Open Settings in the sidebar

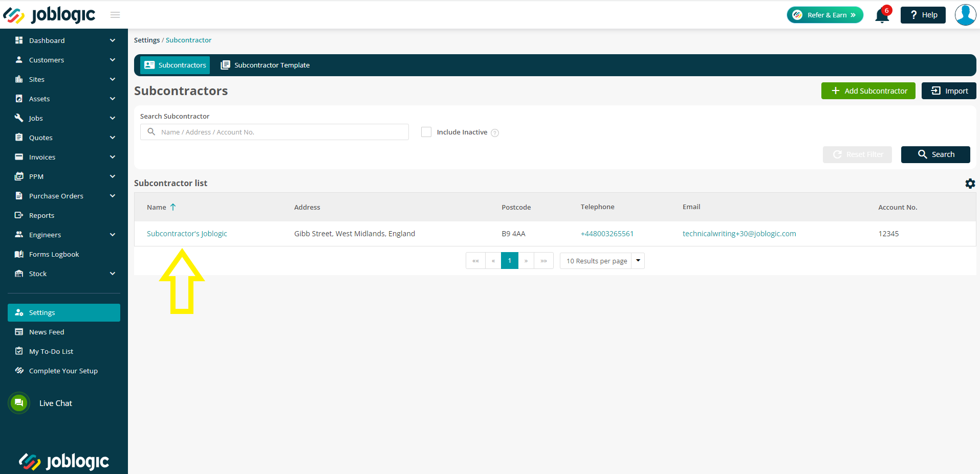tap(64, 312)
